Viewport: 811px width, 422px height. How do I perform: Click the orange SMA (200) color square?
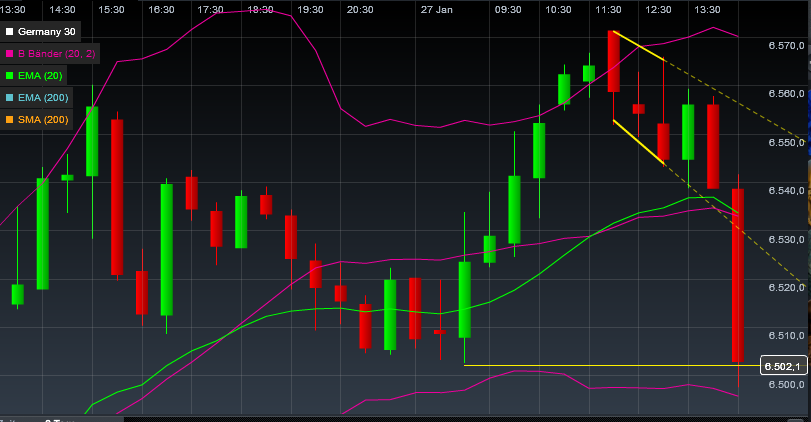click(x=9, y=119)
